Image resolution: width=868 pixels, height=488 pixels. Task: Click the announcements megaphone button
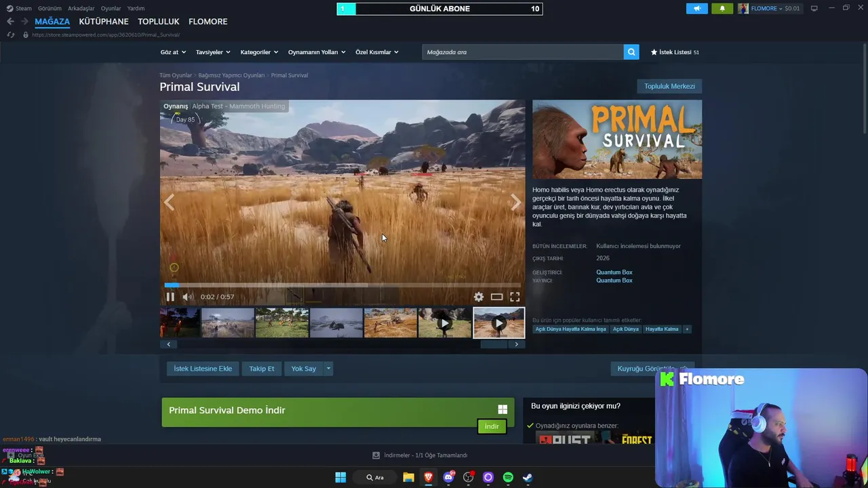[x=696, y=8]
